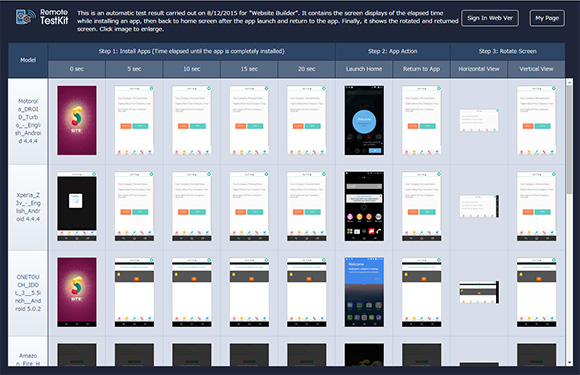
Task: Click the Sign In Web Ver button
Action: click(490, 18)
